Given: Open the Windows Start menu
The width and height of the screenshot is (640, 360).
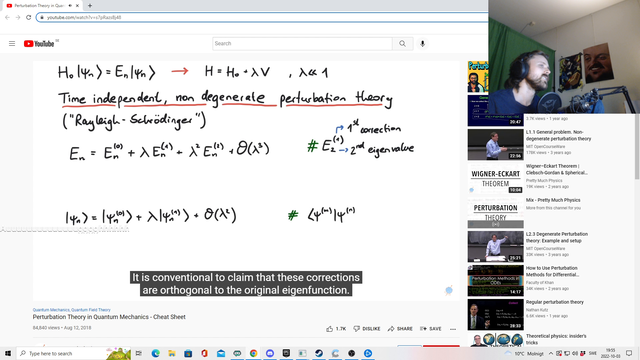Looking at the screenshot, I should point(8,353).
